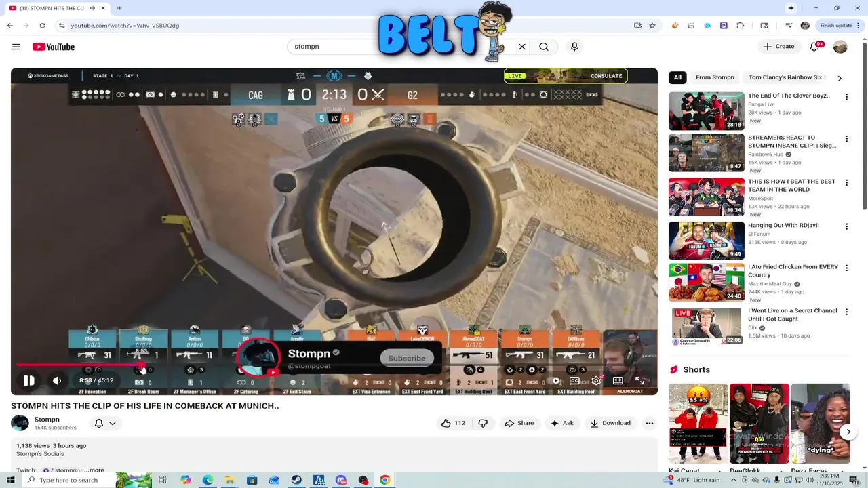Open the YouTube guide hamburger menu

click(16, 47)
